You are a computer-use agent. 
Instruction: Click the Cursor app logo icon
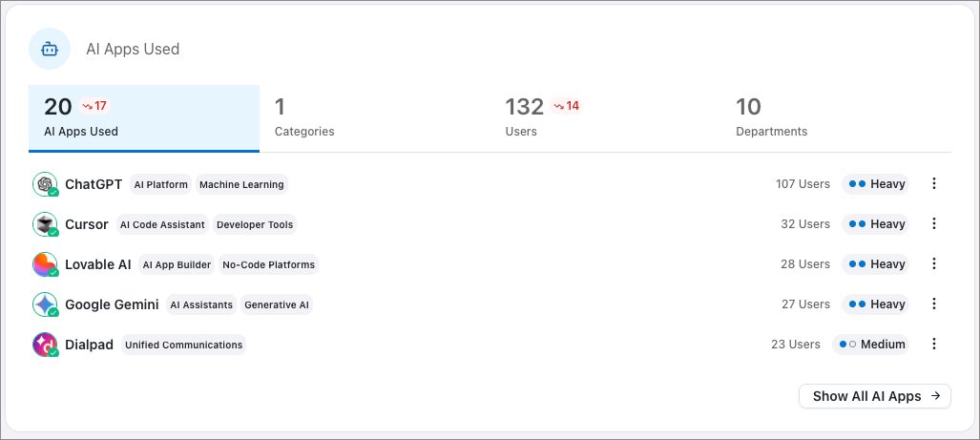[45, 224]
